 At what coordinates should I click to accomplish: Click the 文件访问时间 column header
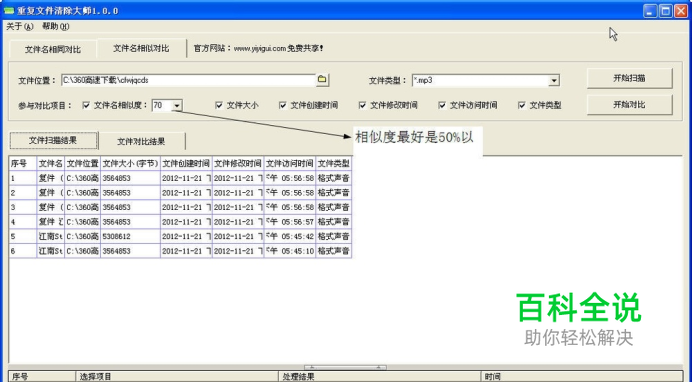point(290,163)
